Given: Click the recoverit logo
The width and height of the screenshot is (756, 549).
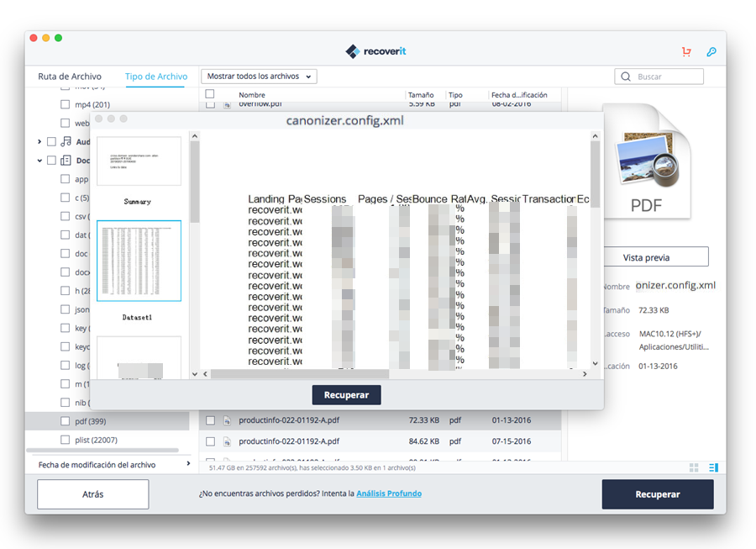Looking at the screenshot, I should click(375, 51).
